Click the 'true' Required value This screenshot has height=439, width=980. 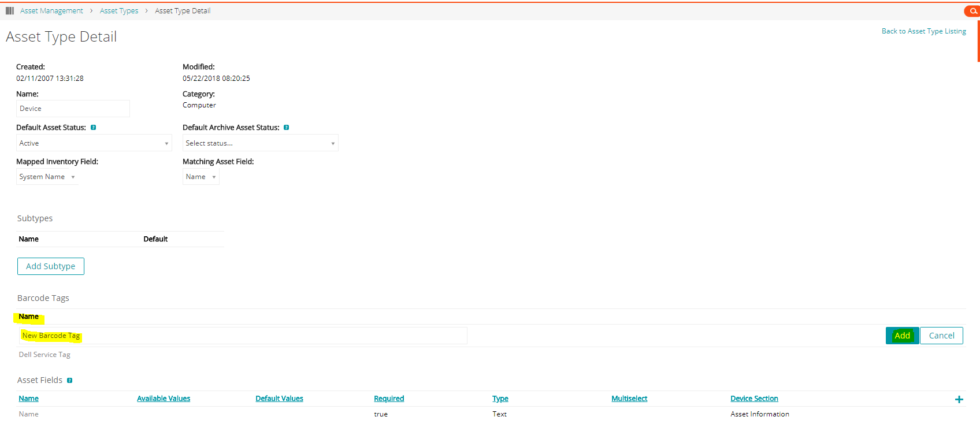tap(381, 414)
